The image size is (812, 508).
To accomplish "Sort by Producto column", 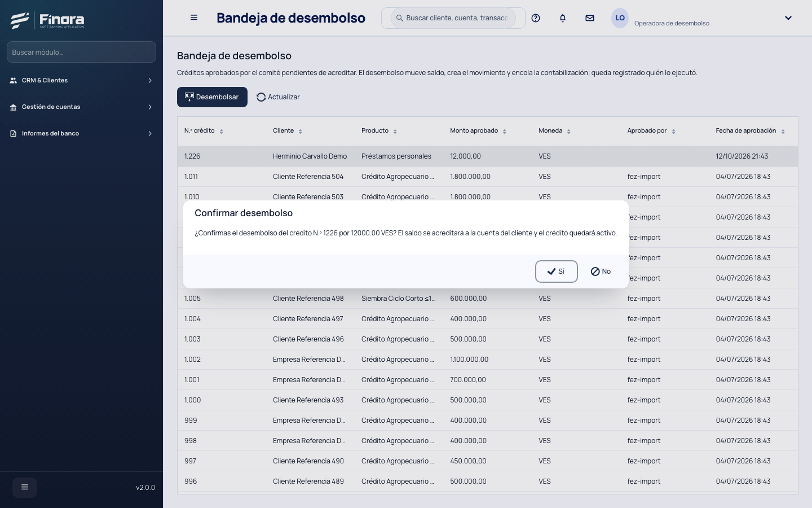I will (395, 131).
